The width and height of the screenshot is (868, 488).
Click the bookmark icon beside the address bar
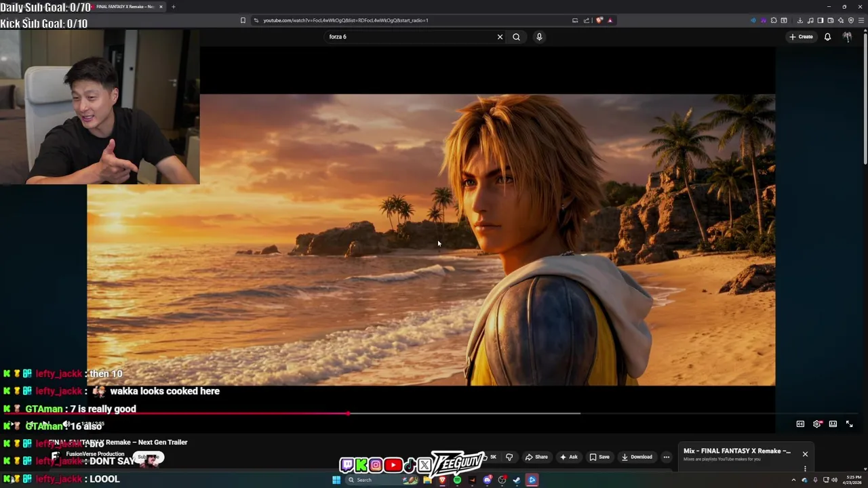[243, 20]
